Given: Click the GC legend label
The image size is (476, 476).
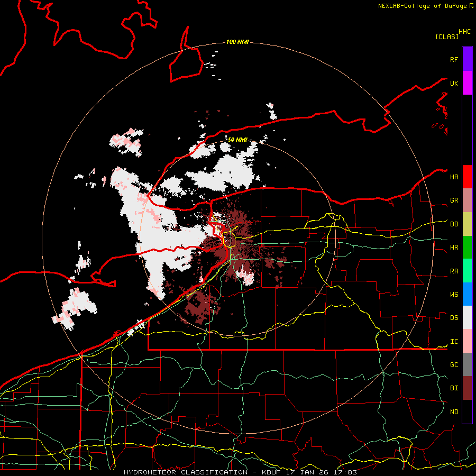Looking at the screenshot, I should 454,364.
